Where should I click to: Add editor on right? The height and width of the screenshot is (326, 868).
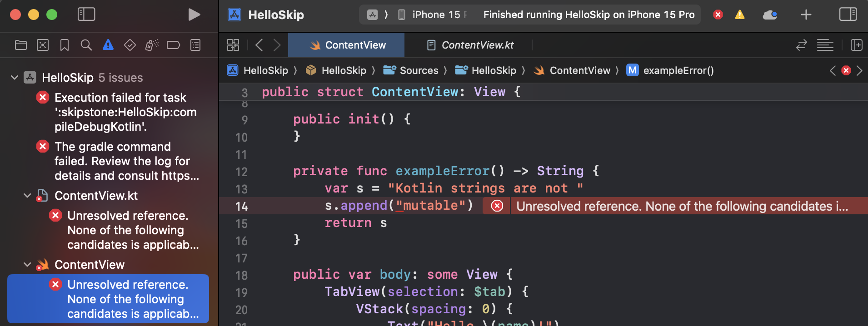(x=856, y=45)
